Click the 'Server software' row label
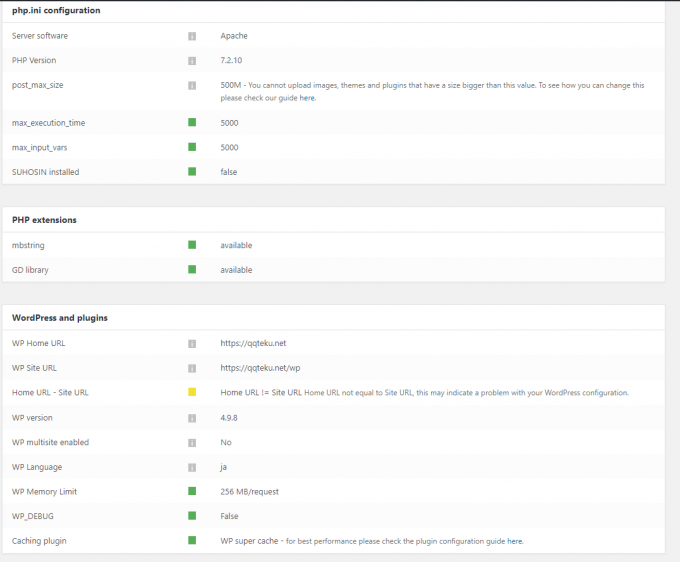Image resolution: width=680 pixels, height=562 pixels. coord(40,36)
